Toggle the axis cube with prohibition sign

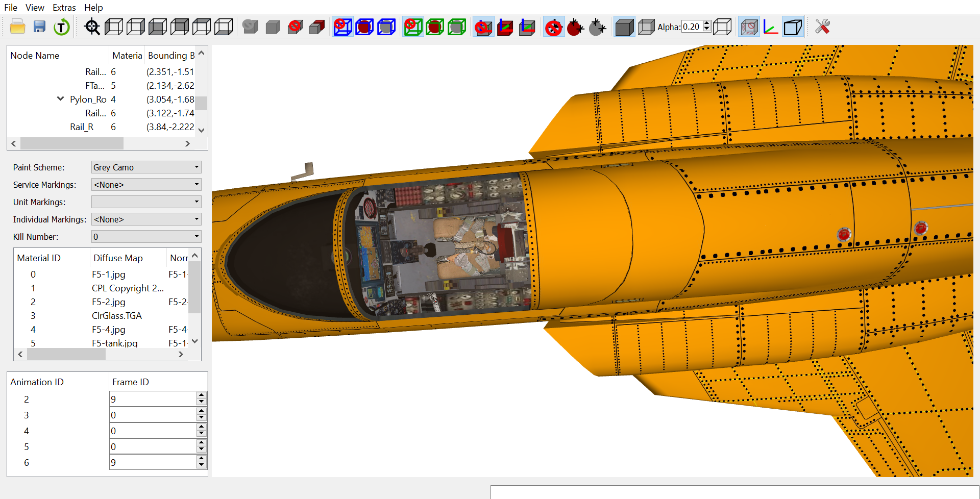coord(483,27)
